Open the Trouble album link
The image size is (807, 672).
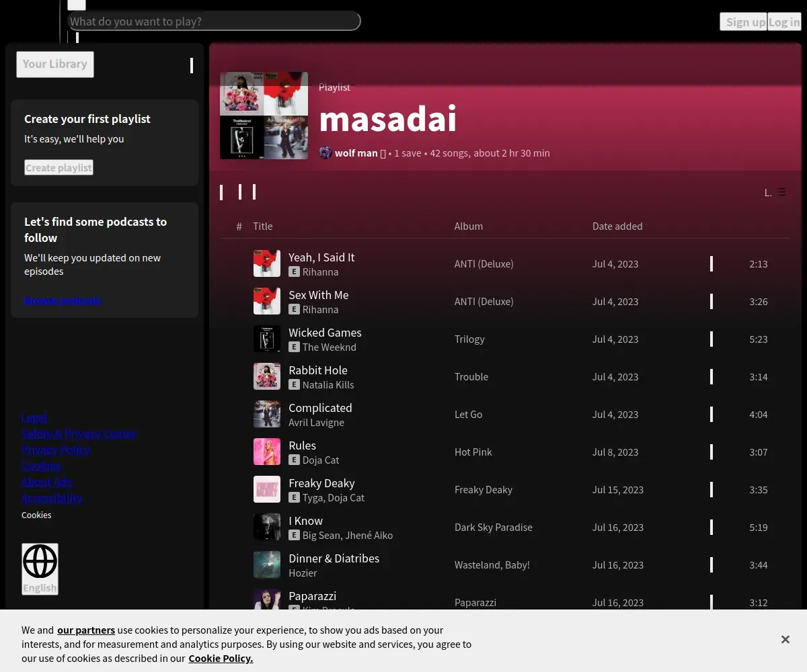click(x=471, y=376)
